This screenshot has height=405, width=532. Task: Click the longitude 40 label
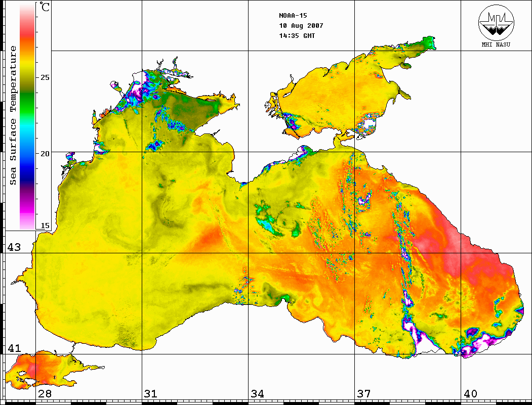[470, 394]
